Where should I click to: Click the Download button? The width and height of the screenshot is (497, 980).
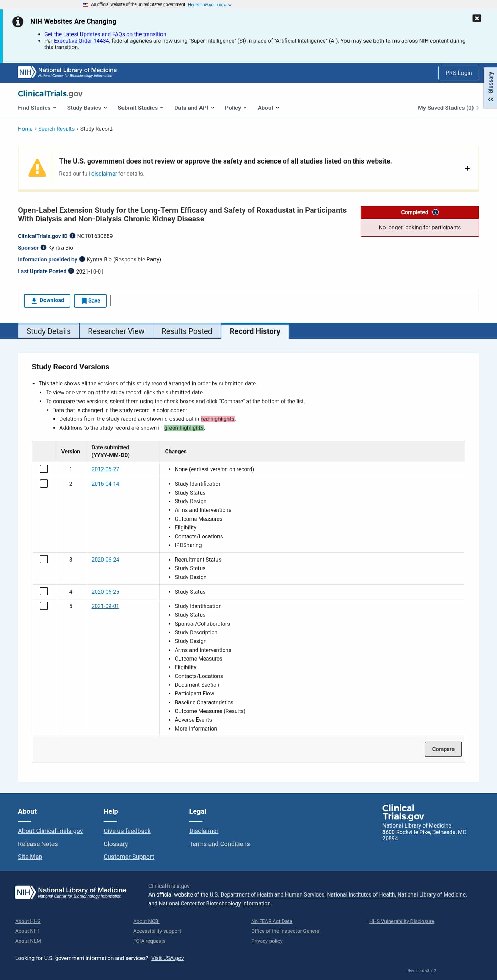(47, 300)
